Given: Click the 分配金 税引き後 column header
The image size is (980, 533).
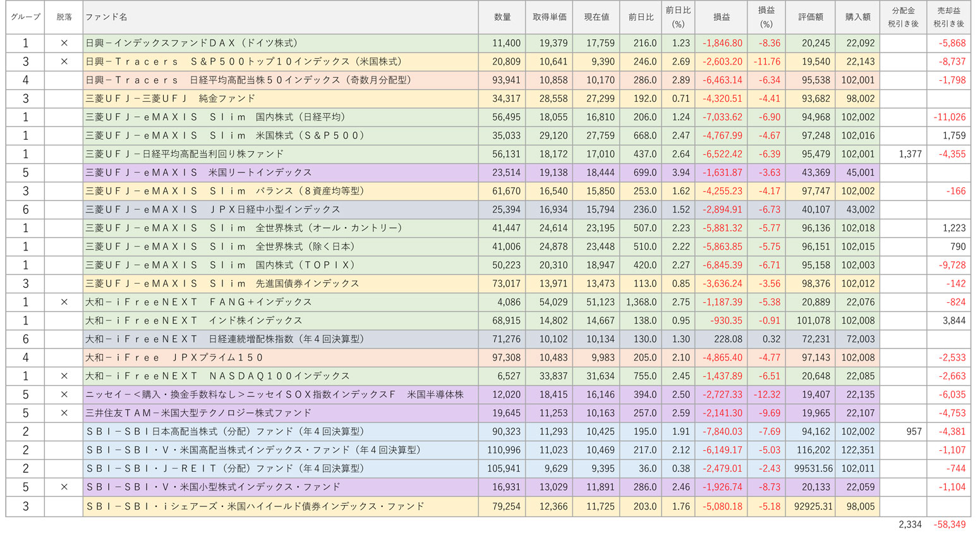Looking at the screenshot, I should (x=903, y=17).
